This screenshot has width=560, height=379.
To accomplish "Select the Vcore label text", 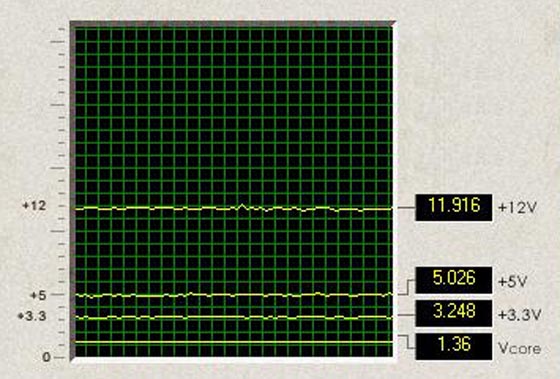I will click(x=519, y=348).
